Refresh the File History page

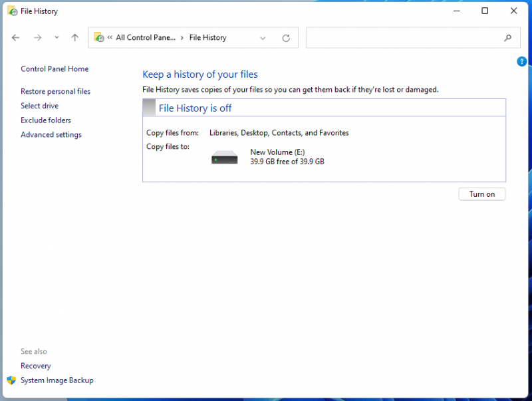[x=286, y=38]
